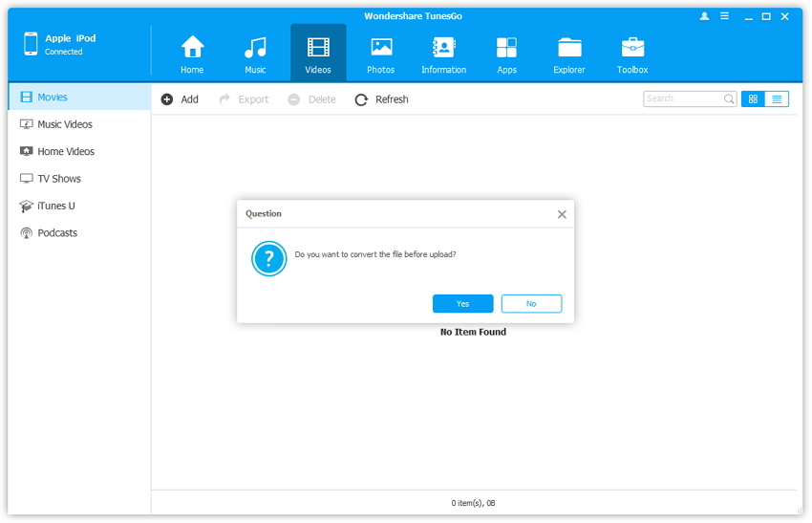The image size is (812, 523).
Task: Select TV Shows category
Action: coord(58,179)
